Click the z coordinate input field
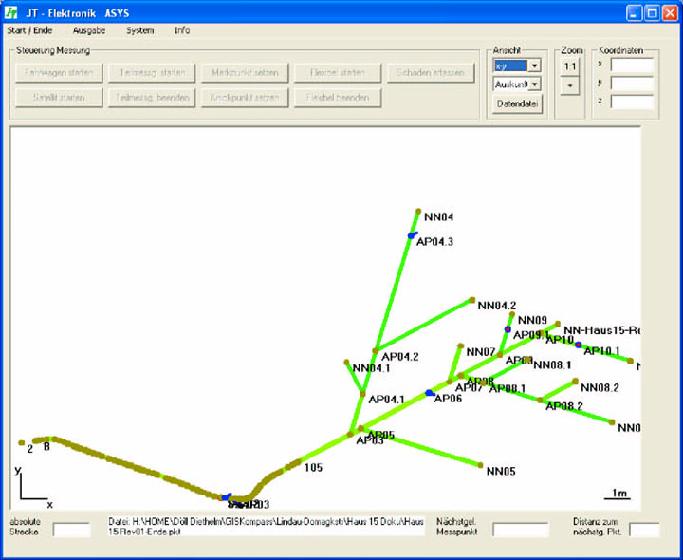The image size is (683, 560). click(632, 101)
